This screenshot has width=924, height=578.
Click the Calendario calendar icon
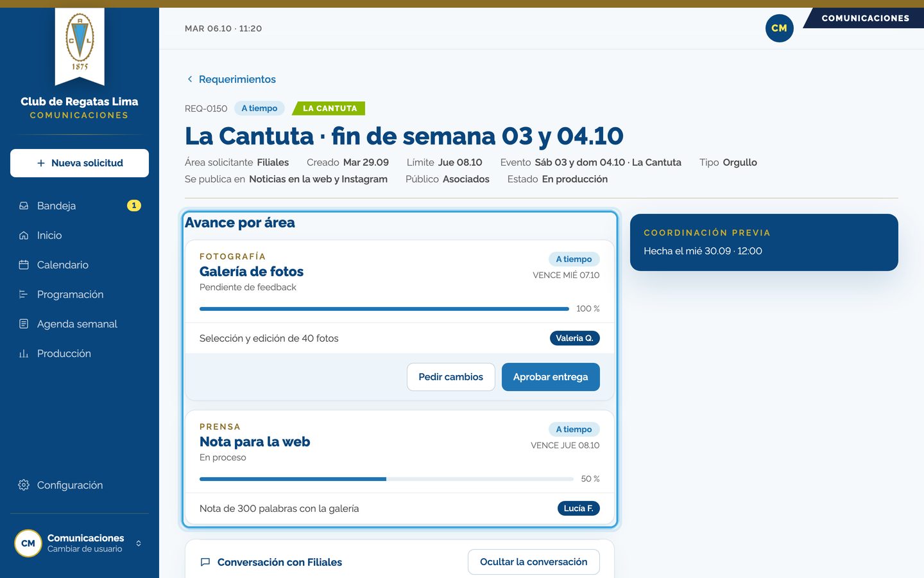(x=24, y=265)
